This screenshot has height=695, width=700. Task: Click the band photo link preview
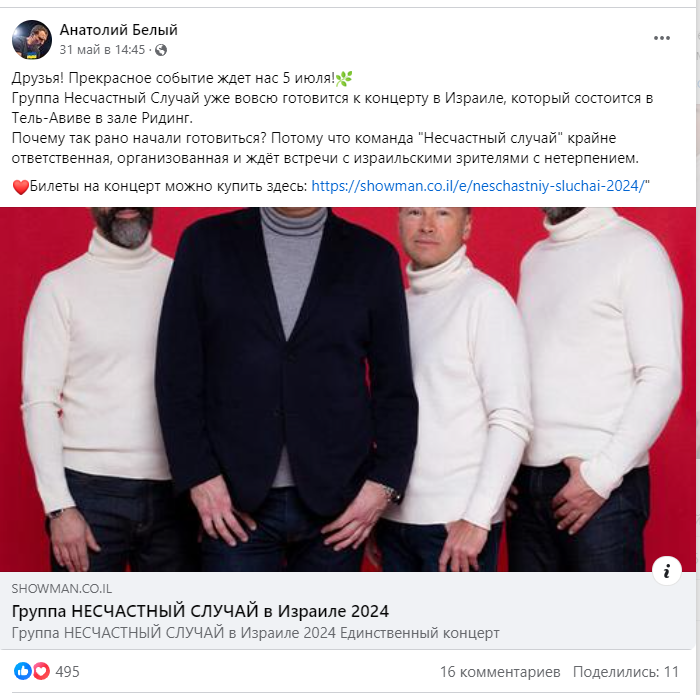pos(348,389)
